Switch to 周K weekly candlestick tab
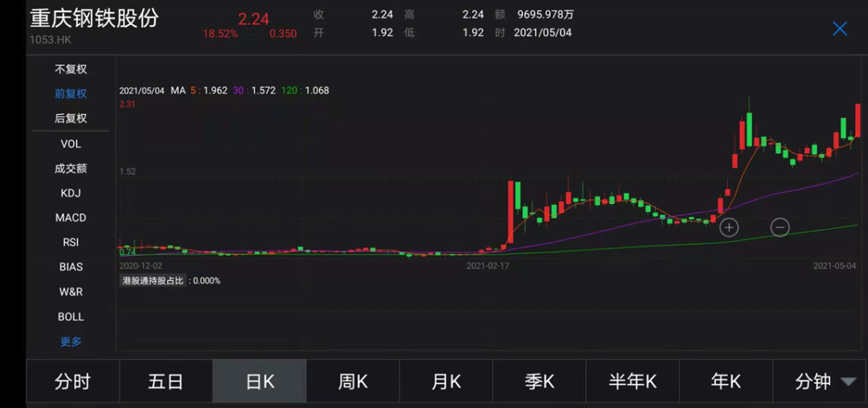The width and height of the screenshot is (868, 408). 353,381
